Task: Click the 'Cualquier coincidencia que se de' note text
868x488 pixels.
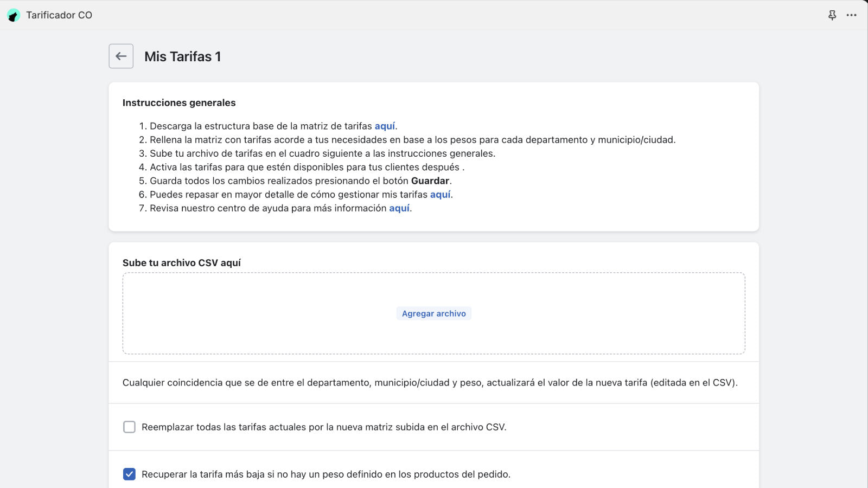Action: pyautogui.click(x=430, y=383)
